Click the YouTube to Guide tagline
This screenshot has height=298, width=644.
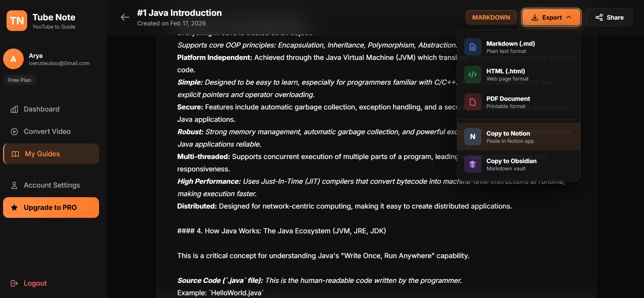point(54,27)
